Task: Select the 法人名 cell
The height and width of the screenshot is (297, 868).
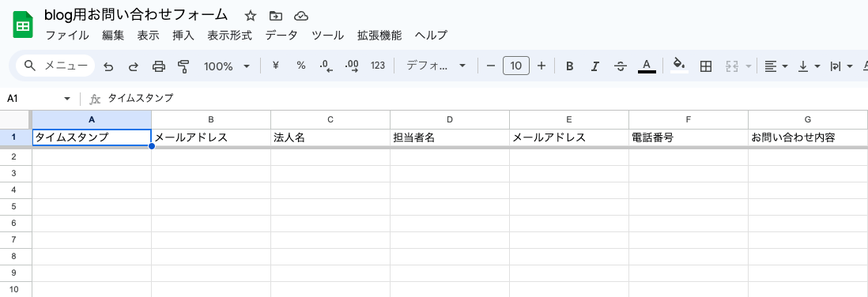Action: [330, 137]
